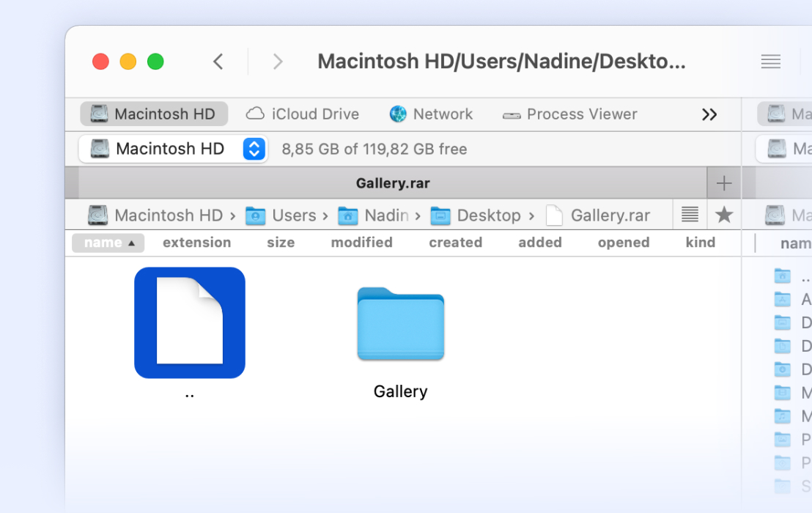Click the forward navigation arrow
This screenshot has width=812, height=513.
(x=278, y=62)
